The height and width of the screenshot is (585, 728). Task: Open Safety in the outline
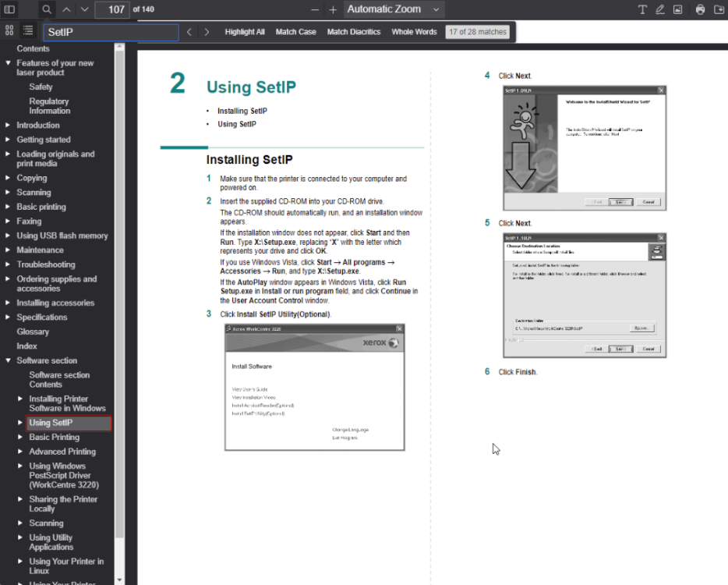point(41,87)
